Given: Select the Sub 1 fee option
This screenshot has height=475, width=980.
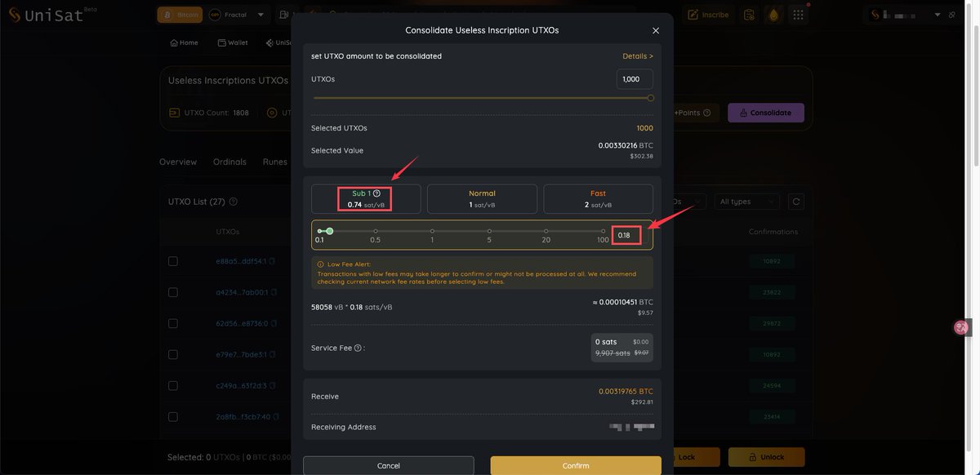Looking at the screenshot, I should [366, 199].
